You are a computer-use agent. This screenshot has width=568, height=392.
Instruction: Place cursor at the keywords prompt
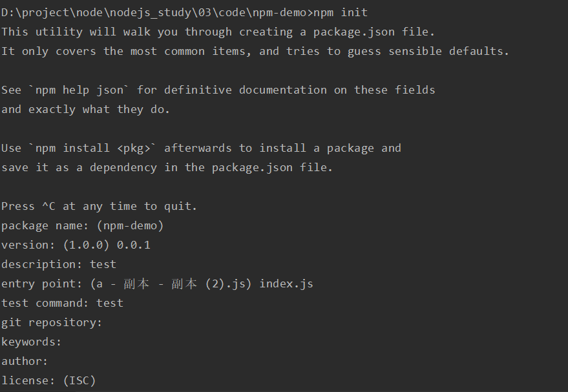(x=67, y=342)
